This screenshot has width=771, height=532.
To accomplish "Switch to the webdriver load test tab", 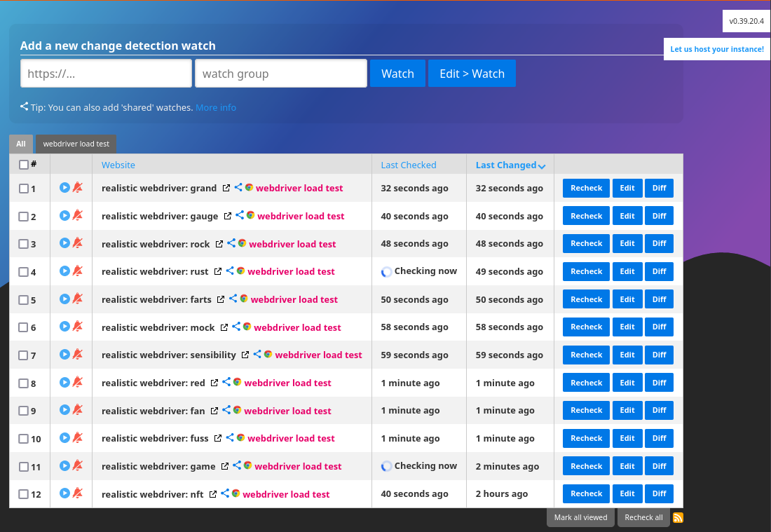I will (x=76, y=144).
